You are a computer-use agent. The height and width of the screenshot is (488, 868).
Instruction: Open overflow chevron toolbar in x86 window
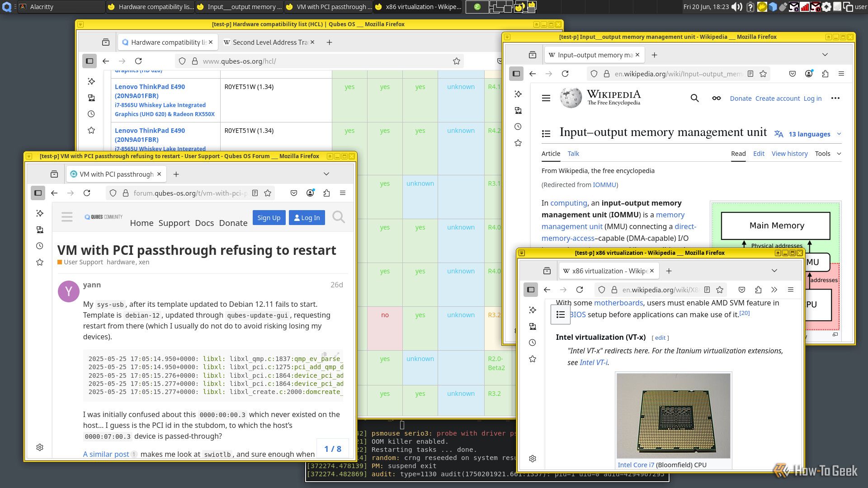pos(774,290)
